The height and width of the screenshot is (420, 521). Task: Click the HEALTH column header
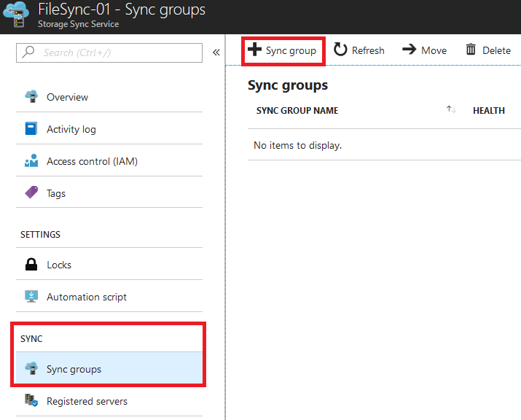coord(489,110)
